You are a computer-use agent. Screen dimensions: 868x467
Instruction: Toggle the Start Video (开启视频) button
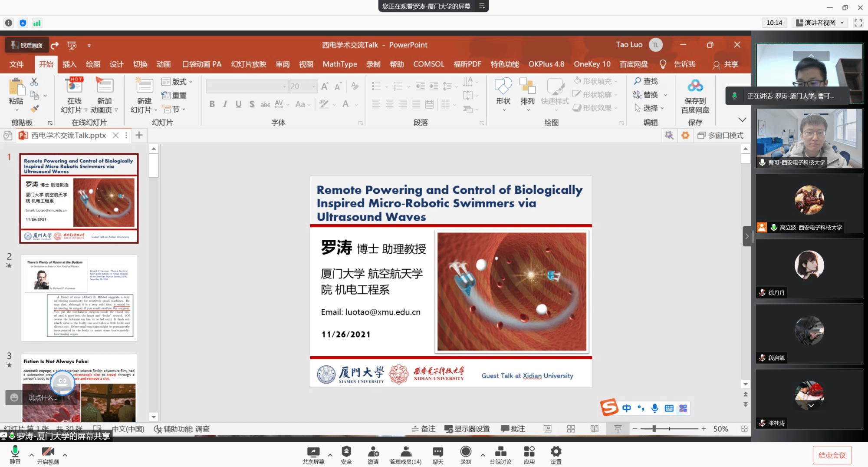point(48,452)
